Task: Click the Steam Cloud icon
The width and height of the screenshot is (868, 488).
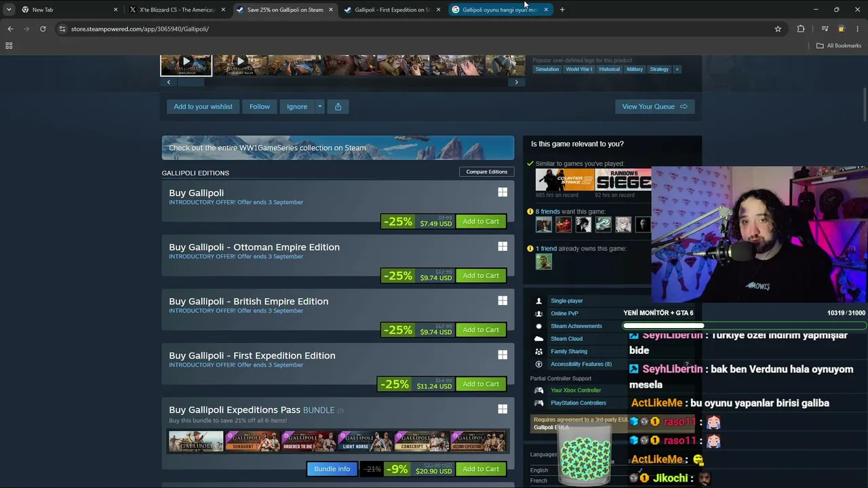Action: 538,339
